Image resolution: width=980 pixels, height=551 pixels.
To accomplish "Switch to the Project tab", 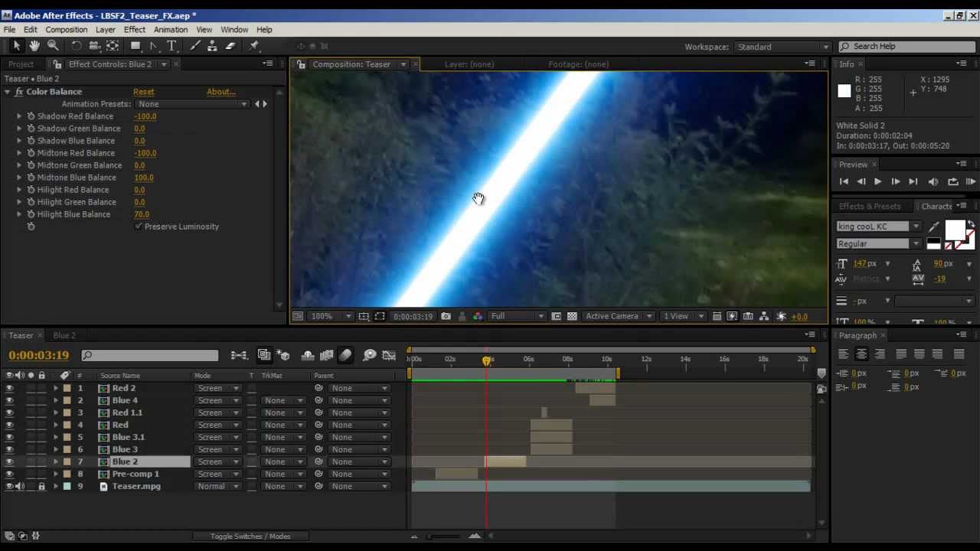I will [21, 64].
